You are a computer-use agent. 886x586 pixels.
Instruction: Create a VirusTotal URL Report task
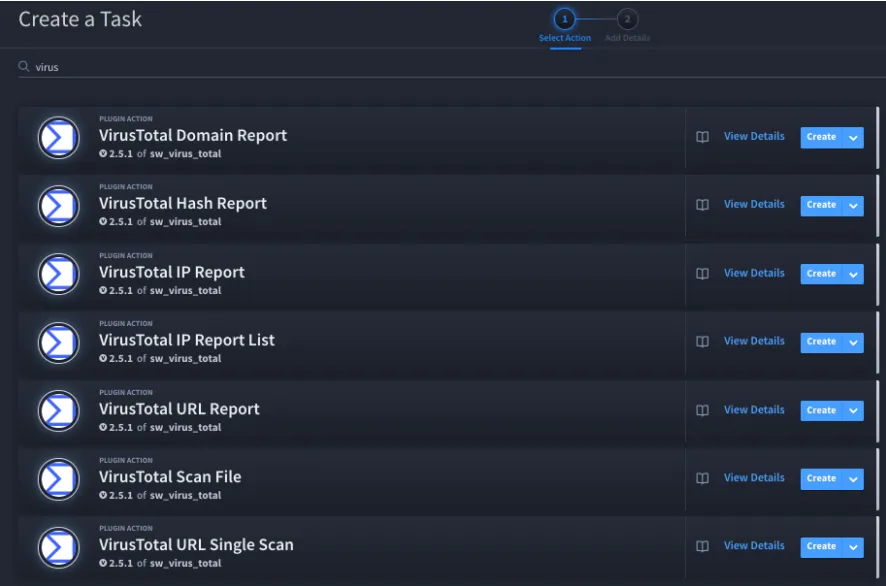click(x=822, y=411)
